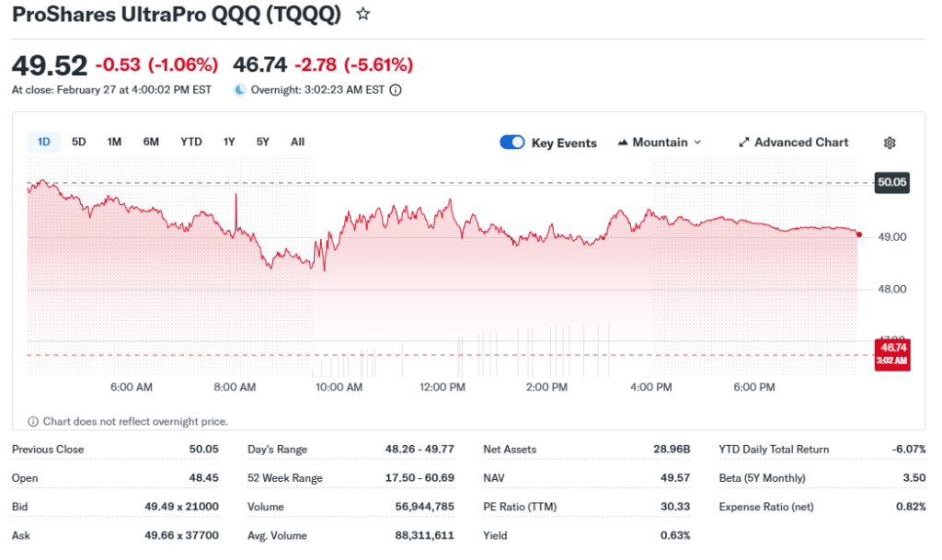Image resolution: width=942 pixels, height=560 pixels.
Task: Click info icon beside chart overnight notice
Action: coord(34,421)
